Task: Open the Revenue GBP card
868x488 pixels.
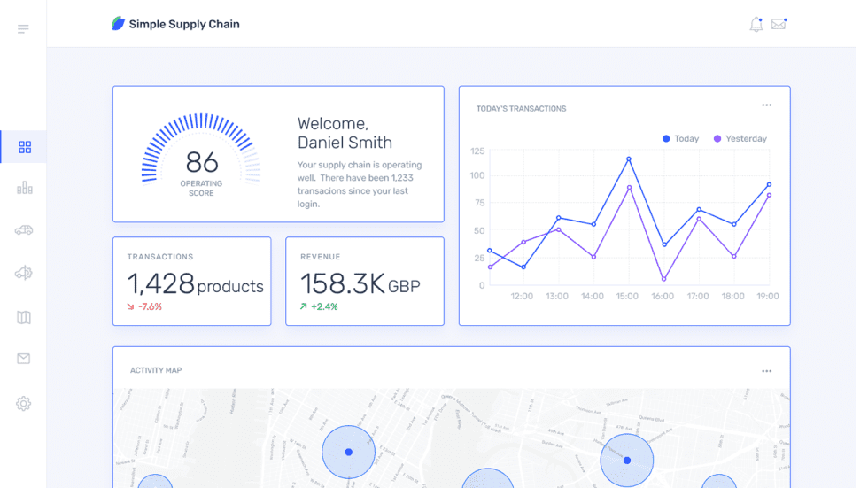Action: pyautogui.click(x=364, y=282)
